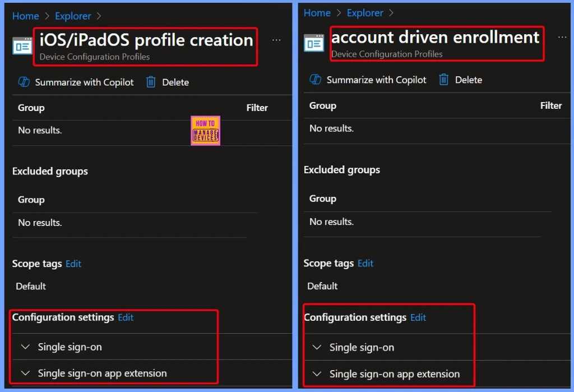Click Filter column header in iOS/iPadOS profile pane
Image resolution: width=574 pixels, height=392 pixels.
257,108
